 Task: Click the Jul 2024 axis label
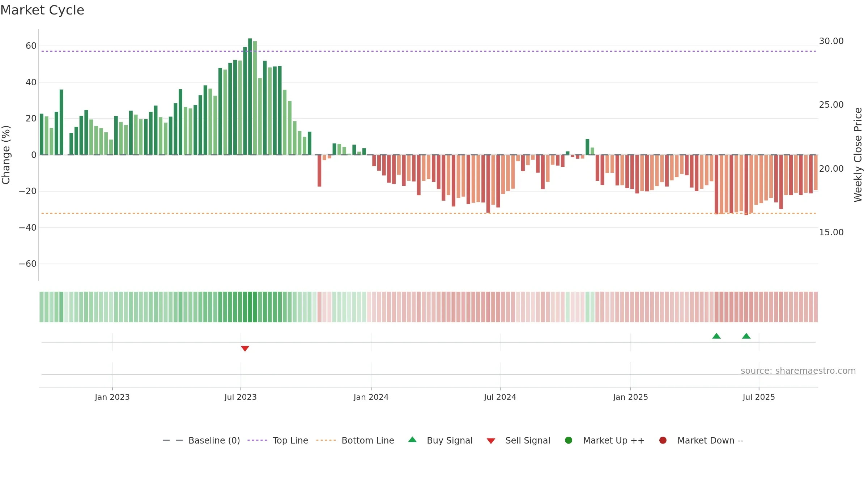coord(500,397)
